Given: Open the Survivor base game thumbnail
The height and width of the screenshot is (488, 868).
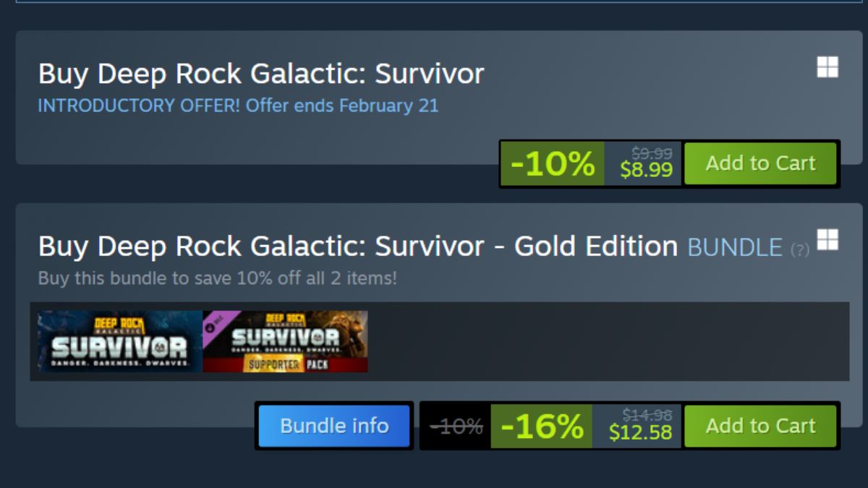Looking at the screenshot, I should [x=120, y=341].
